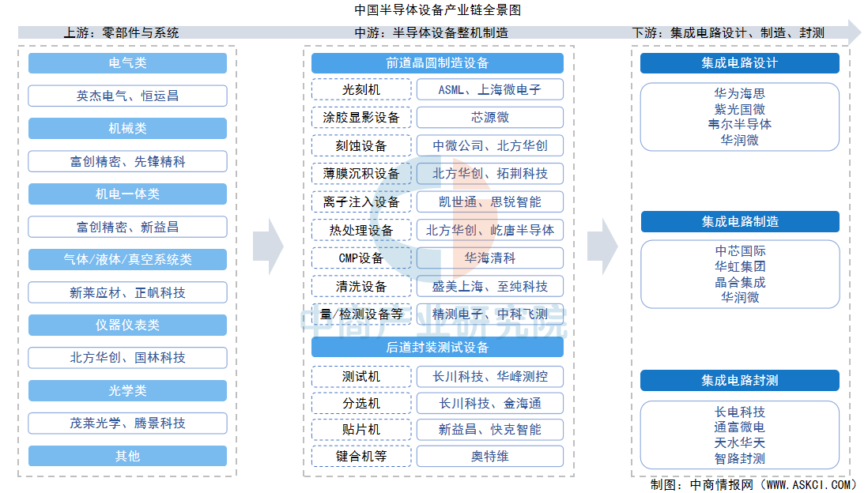Select the 电气类 category header
Screen dimensions: 868x493
tap(127, 63)
